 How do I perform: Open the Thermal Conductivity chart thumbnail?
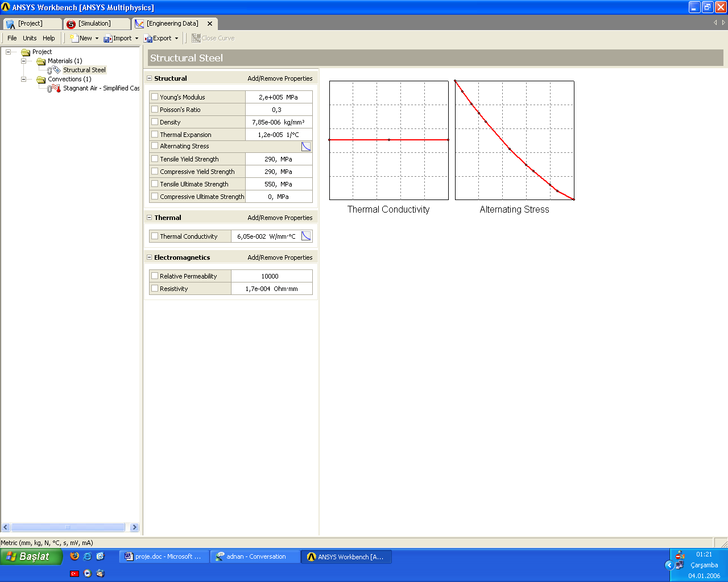389,140
